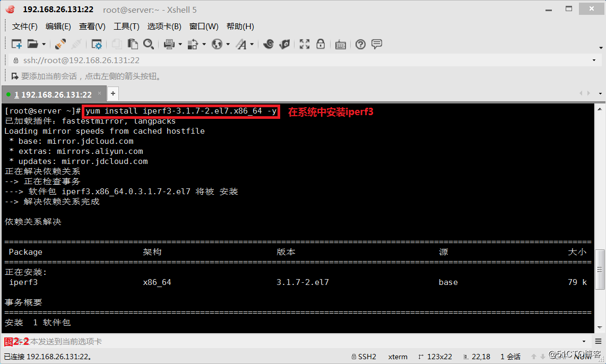Click the Disconnect icon
The image size is (606, 364).
(x=76, y=44)
